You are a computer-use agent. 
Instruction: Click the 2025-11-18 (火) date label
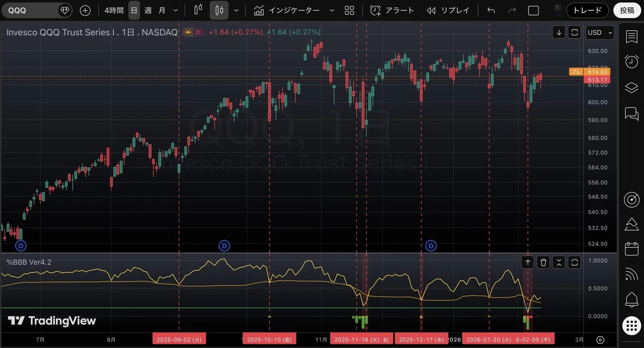(x=357, y=339)
